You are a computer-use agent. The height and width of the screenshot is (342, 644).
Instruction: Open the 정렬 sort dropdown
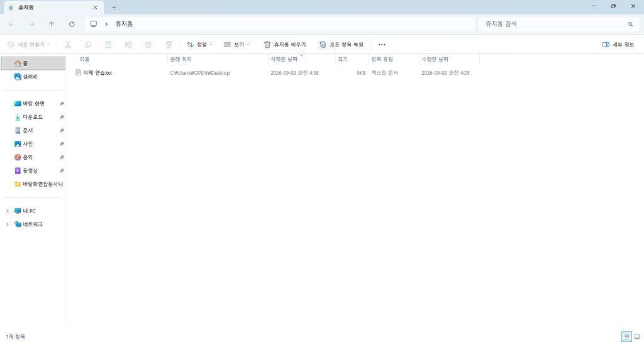[199, 45]
